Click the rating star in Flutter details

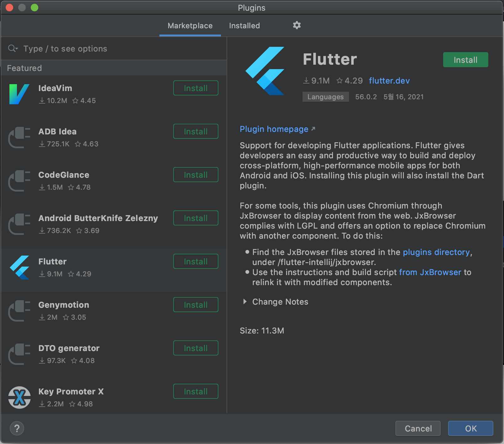pyautogui.click(x=339, y=81)
